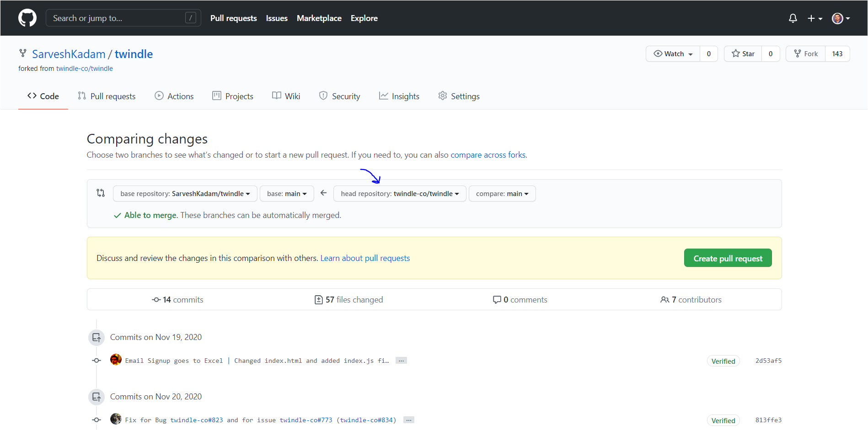Image resolution: width=868 pixels, height=430 pixels.
Task: Open the twindle-co/twindle forked-from link
Action: pyautogui.click(x=85, y=69)
